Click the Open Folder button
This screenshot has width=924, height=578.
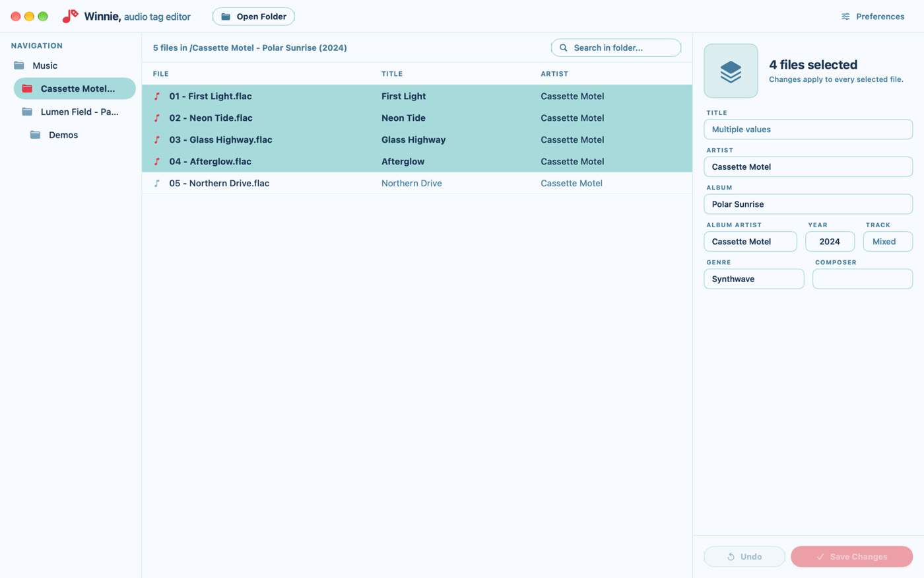coord(253,17)
